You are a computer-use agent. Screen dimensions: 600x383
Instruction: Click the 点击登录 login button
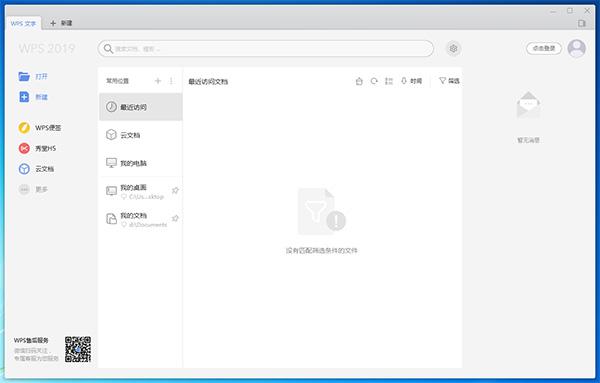(x=544, y=48)
